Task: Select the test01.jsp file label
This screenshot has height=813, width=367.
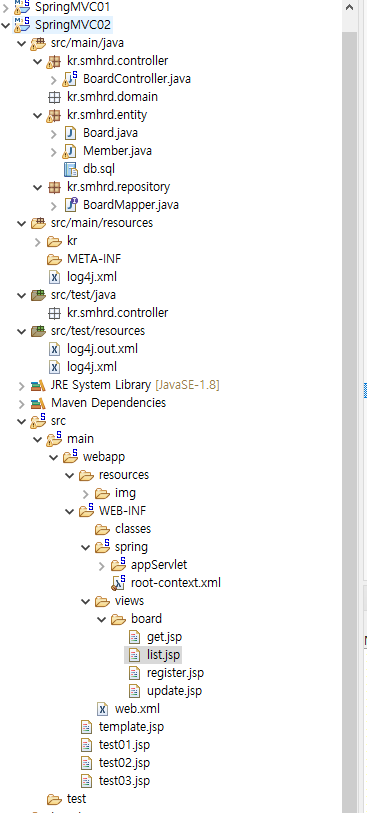Action: pyautogui.click(x=124, y=745)
